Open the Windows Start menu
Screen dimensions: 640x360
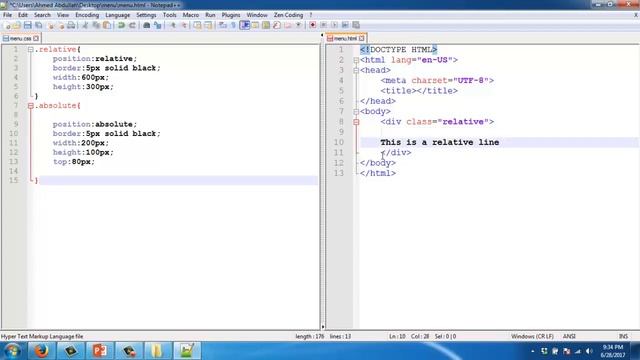point(12,351)
